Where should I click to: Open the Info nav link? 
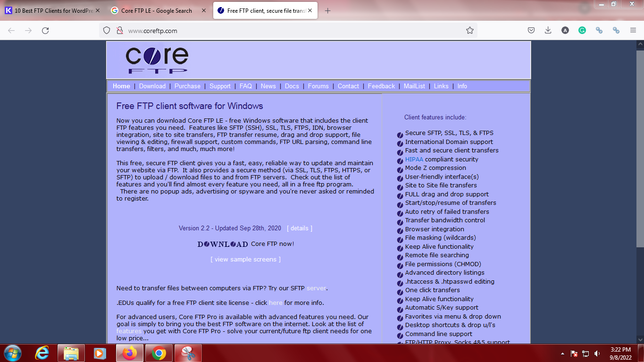462,86
